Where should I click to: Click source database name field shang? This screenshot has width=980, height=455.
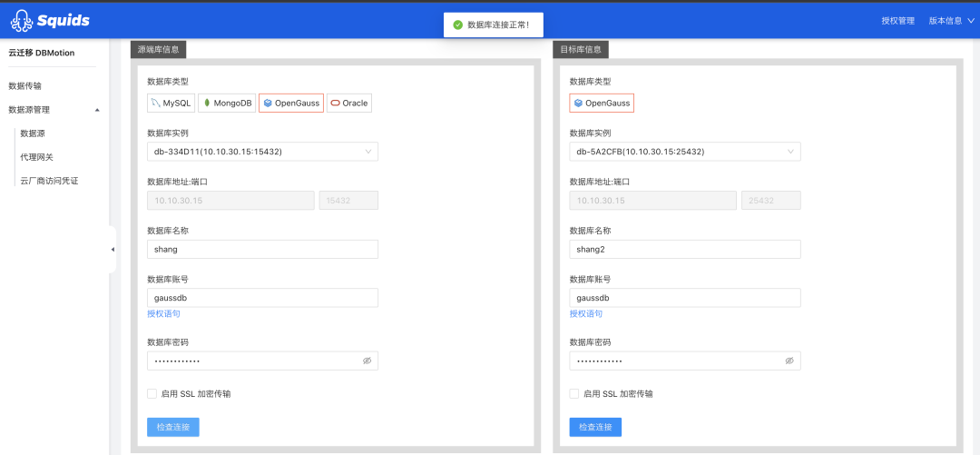click(262, 249)
